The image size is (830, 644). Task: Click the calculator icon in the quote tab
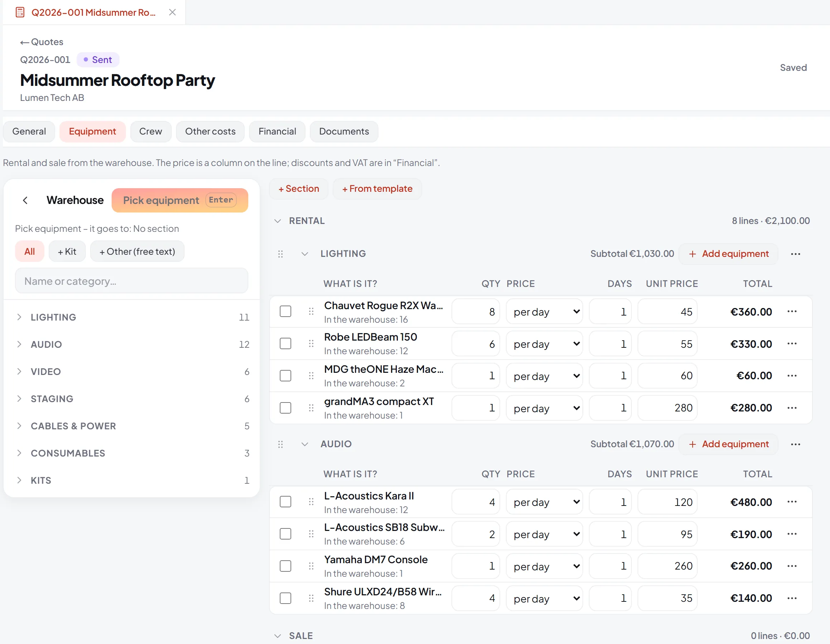(20, 12)
